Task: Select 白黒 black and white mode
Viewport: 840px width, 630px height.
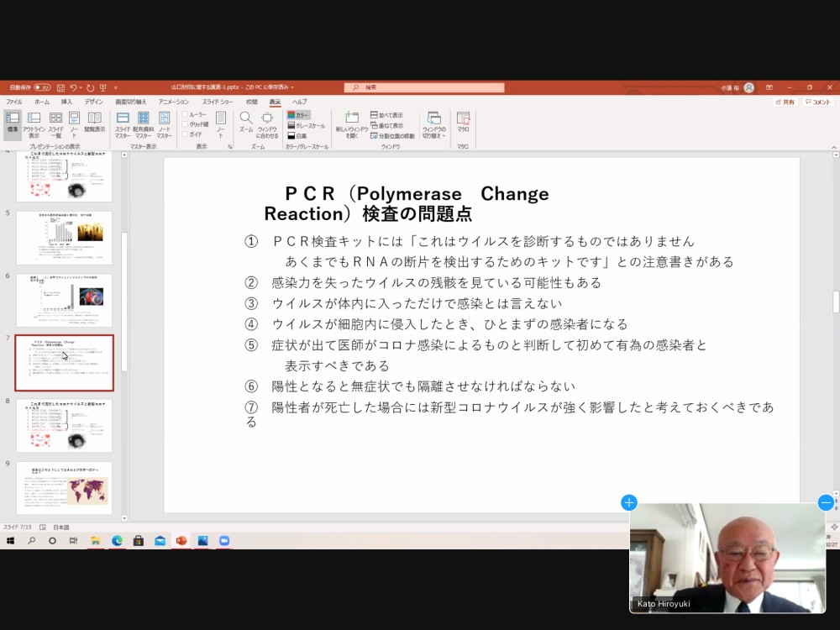Action: [297, 136]
